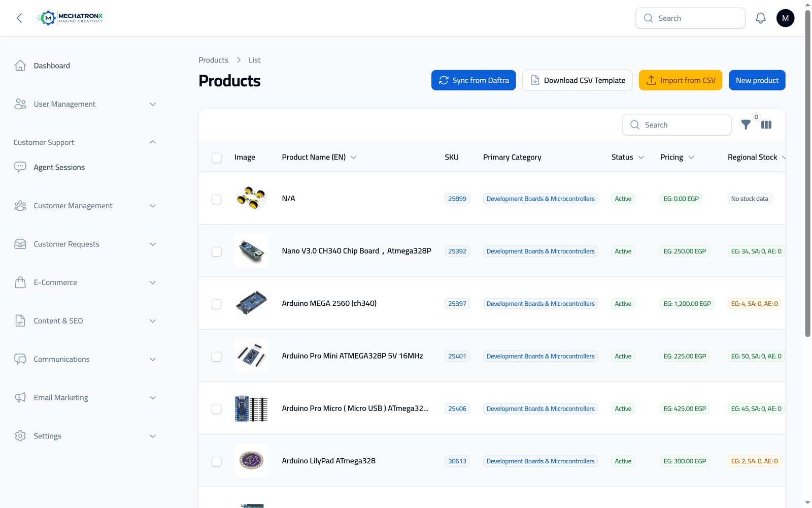812x508 pixels.
Task: Sort by Pricing column
Action: pos(677,157)
